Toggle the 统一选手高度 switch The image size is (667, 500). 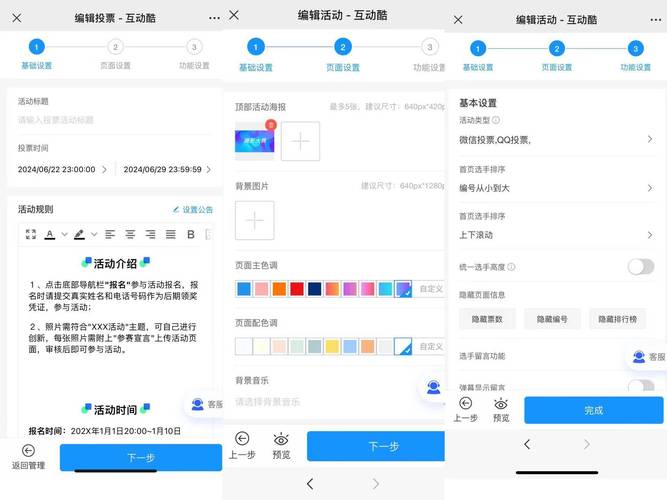click(x=640, y=266)
